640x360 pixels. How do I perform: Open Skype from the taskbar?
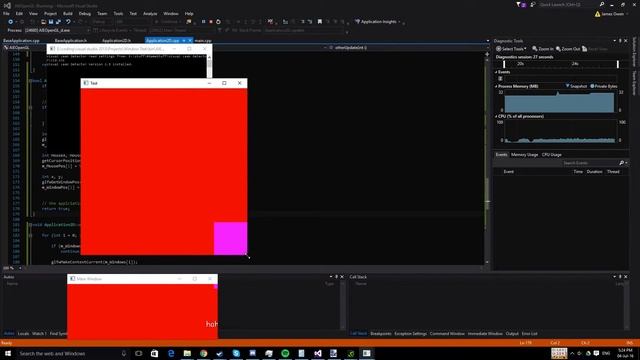236,353
